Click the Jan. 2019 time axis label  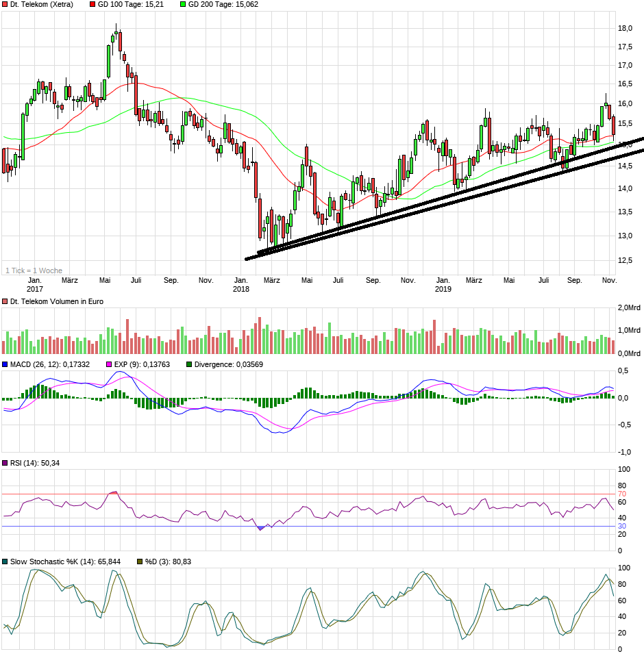pyautogui.click(x=443, y=284)
